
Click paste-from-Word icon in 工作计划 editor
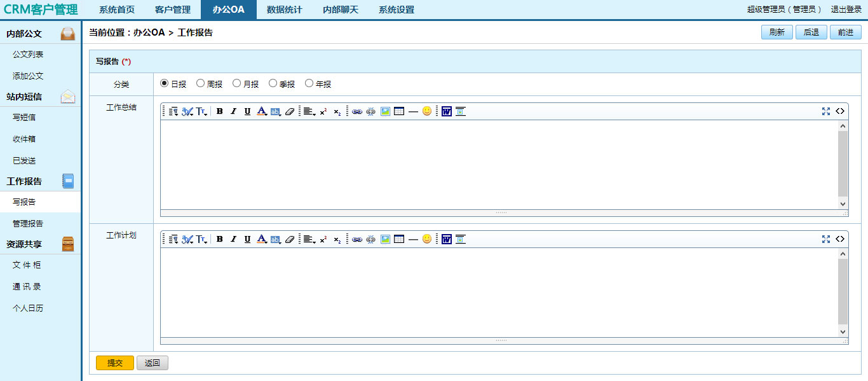[447, 239]
